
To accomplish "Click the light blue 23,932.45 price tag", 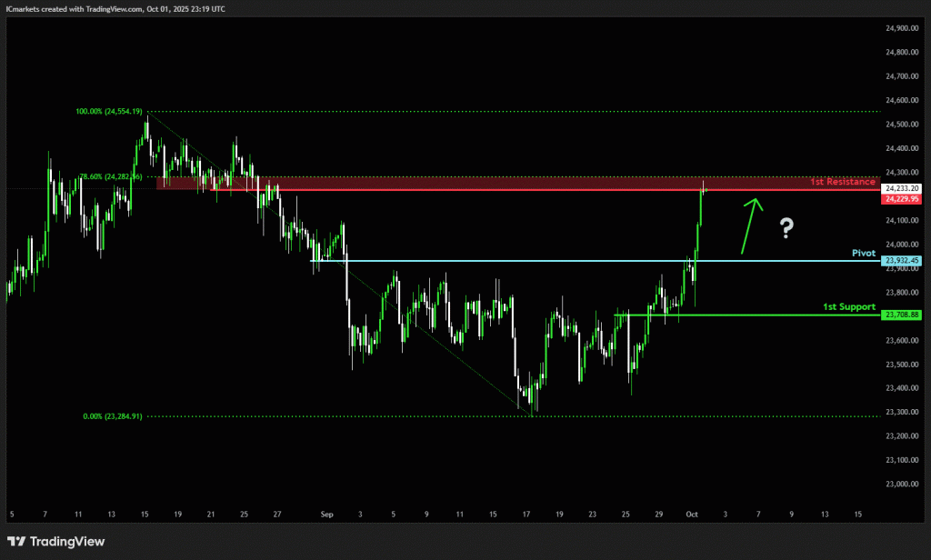I will click(x=902, y=261).
